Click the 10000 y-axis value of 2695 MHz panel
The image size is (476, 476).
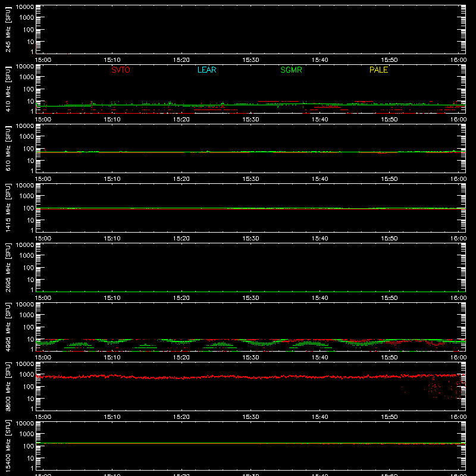[x=25, y=245]
